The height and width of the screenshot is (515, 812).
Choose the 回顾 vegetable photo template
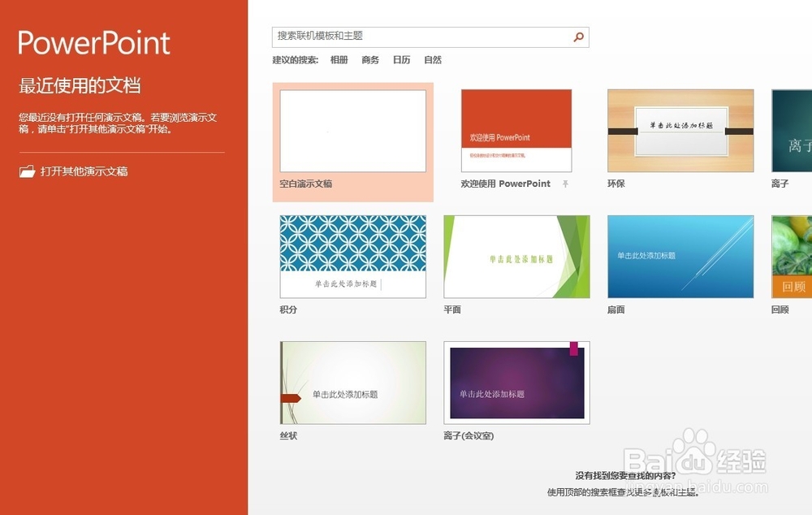[792, 257]
